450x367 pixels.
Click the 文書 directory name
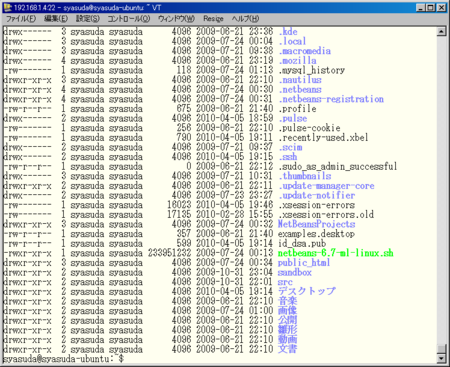click(x=287, y=349)
